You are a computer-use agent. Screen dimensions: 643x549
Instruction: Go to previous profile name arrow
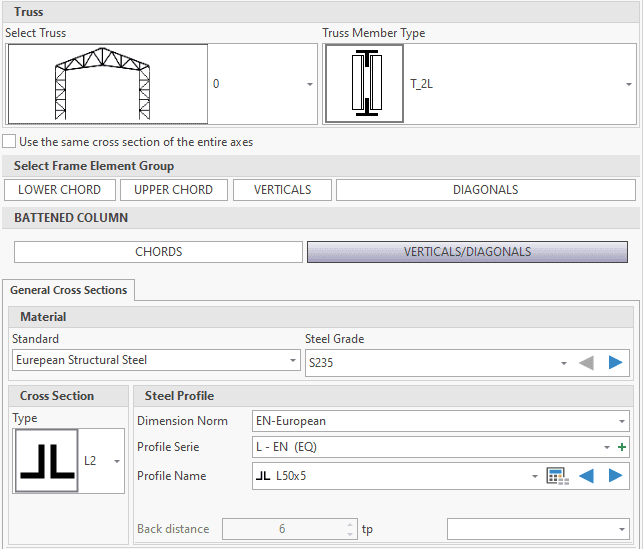[587, 476]
